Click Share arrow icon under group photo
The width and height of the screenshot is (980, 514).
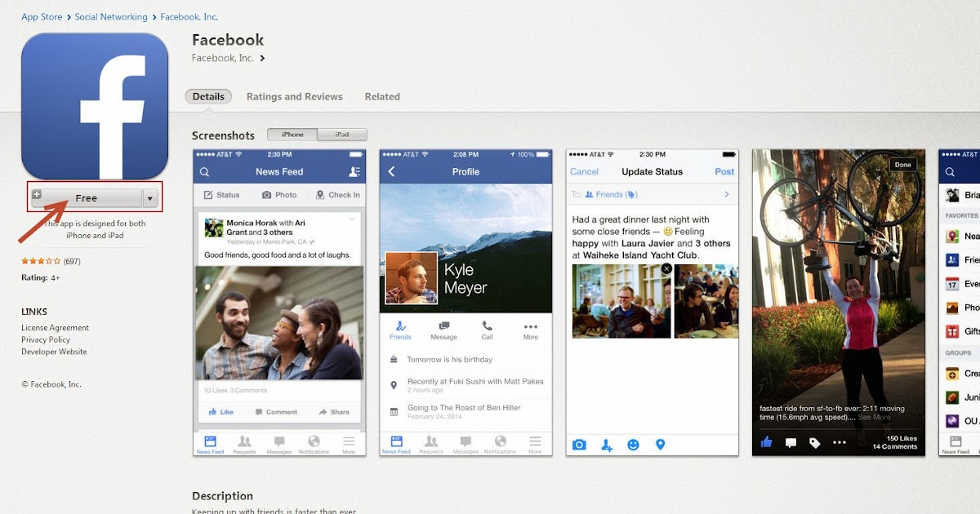click(323, 412)
